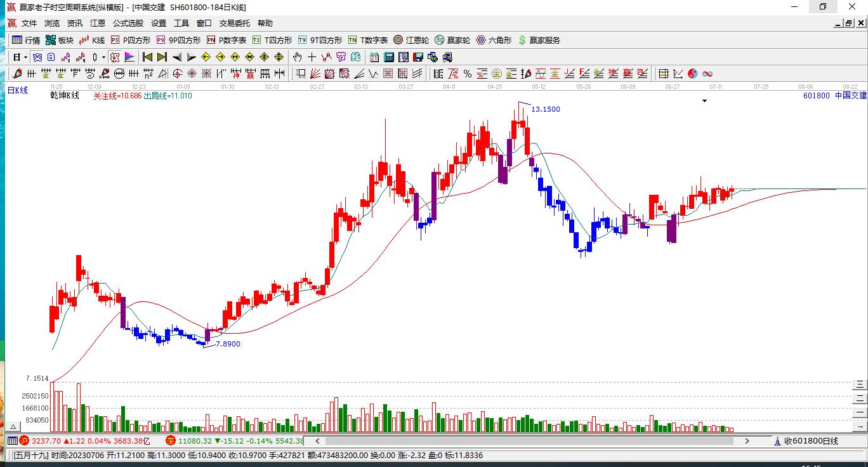Image resolution: width=868 pixels, height=467 pixels.
Task: Click the 赢家服务 dollar-sign icon
Action: [x=522, y=40]
